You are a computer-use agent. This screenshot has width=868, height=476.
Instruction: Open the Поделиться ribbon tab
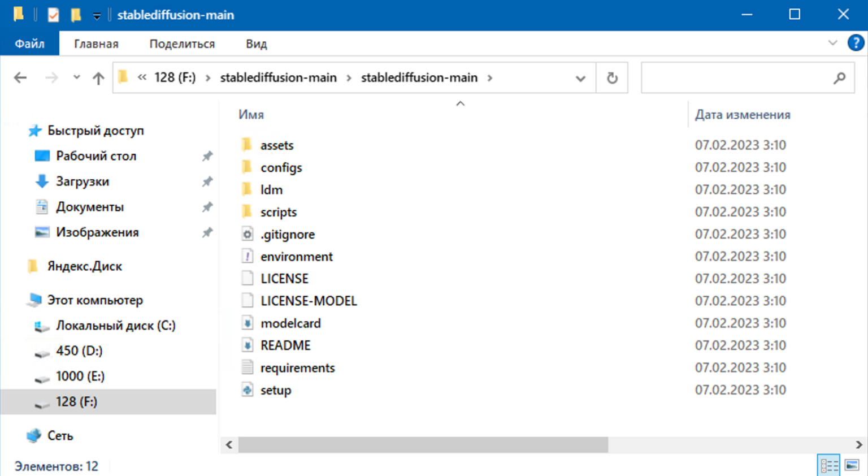click(182, 44)
